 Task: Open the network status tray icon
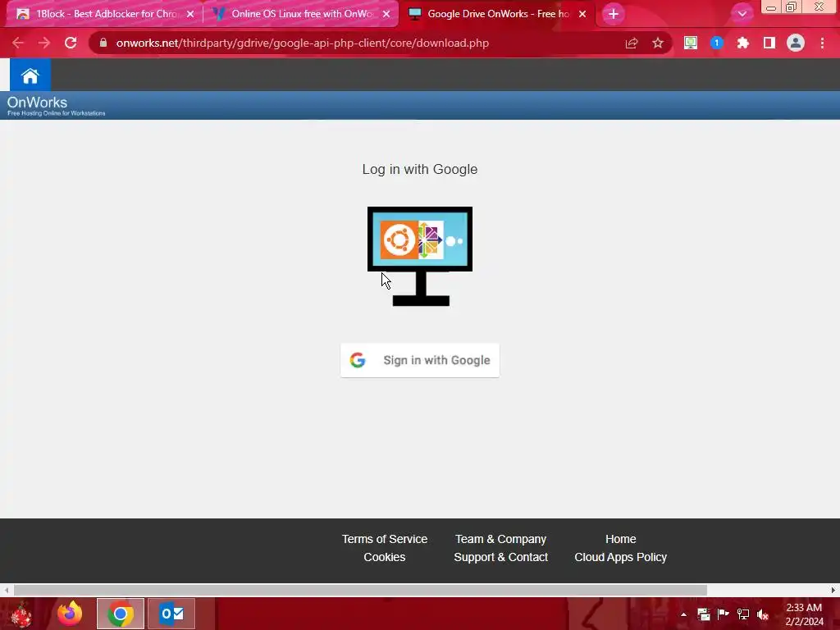(x=743, y=614)
